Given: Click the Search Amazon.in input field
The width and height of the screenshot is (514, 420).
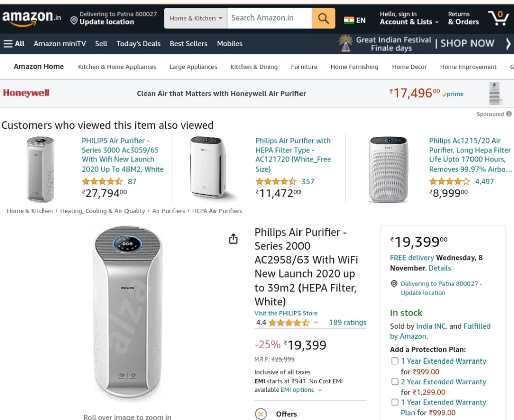Looking at the screenshot, I should tap(270, 19).
